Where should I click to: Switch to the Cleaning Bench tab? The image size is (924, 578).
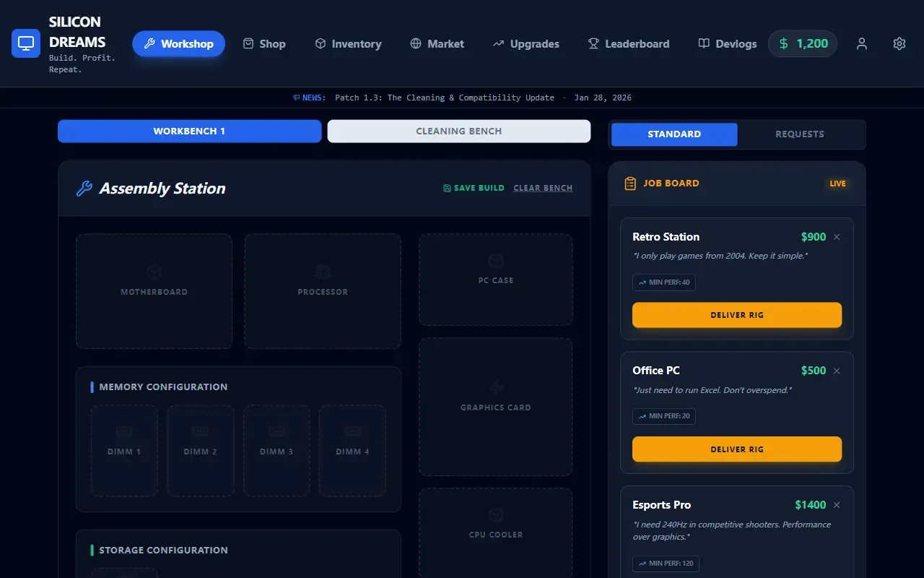tap(459, 131)
